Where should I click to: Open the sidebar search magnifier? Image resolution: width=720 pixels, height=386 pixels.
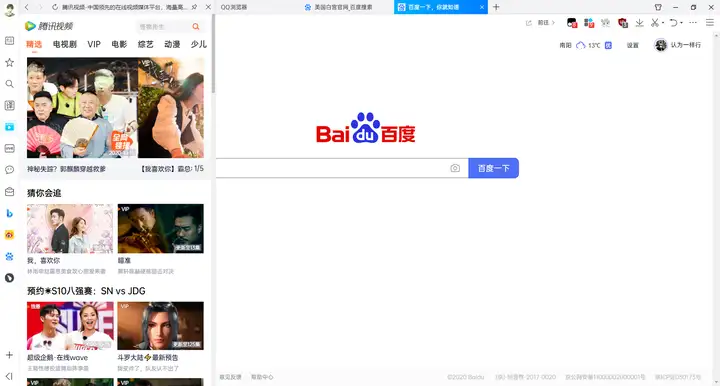[9, 84]
